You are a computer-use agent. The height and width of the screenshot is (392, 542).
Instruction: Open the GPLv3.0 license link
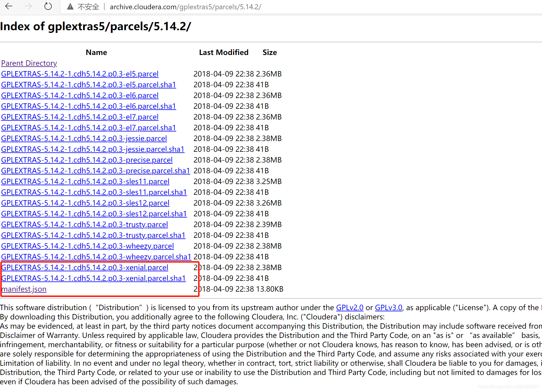(388, 308)
